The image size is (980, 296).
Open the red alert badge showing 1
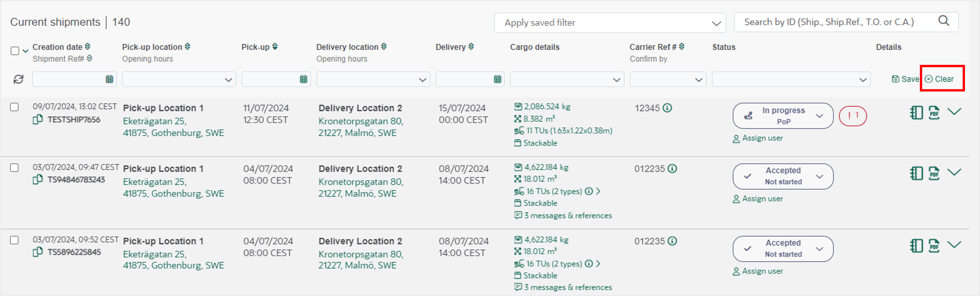tap(853, 115)
